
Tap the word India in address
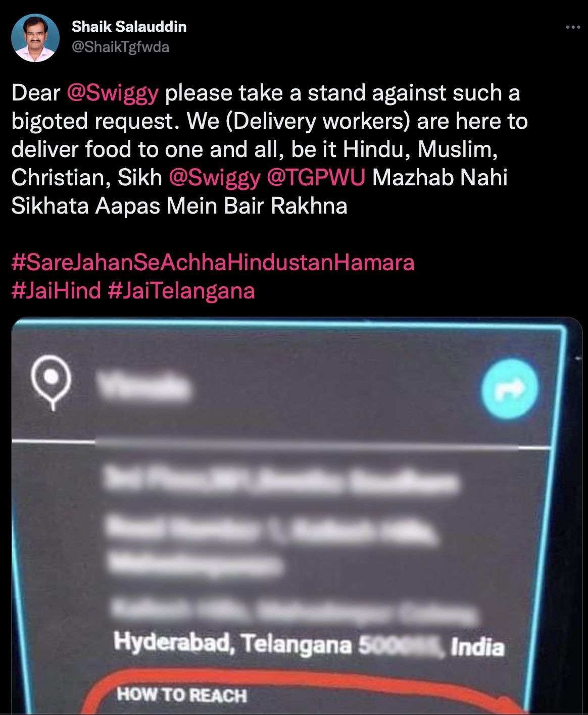point(477,647)
